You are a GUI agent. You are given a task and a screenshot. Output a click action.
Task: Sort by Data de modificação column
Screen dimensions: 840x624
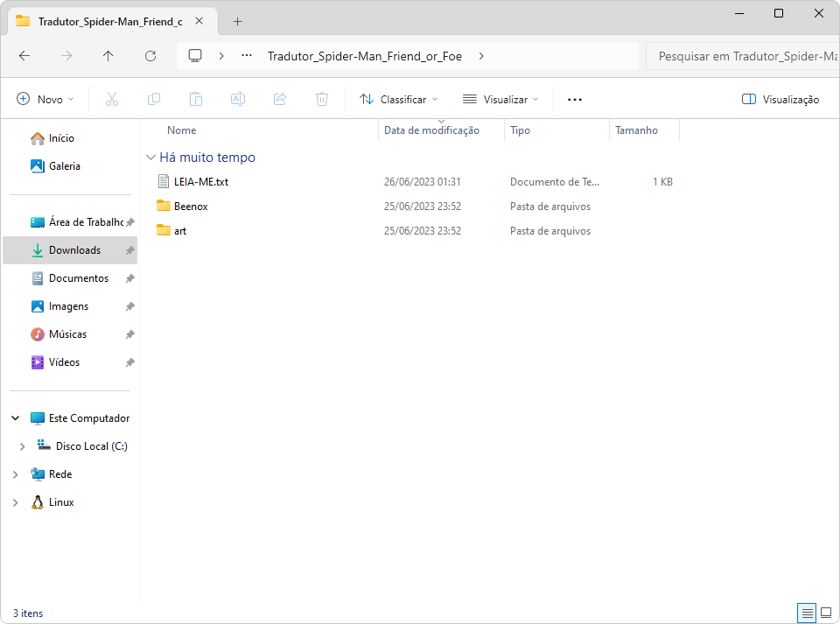[431, 130]
